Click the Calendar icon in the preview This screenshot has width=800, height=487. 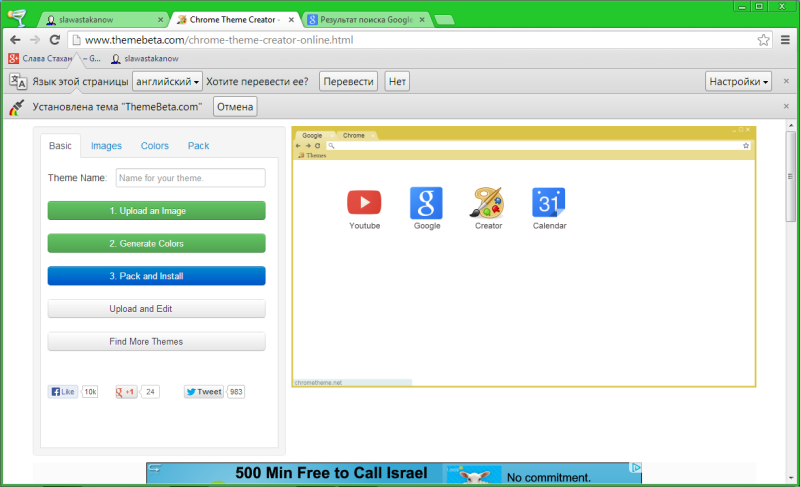coord(549,202)
